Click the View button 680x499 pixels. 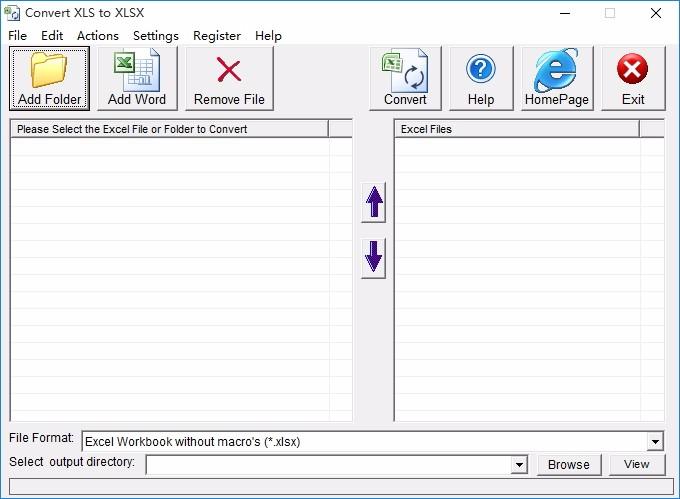637,464
